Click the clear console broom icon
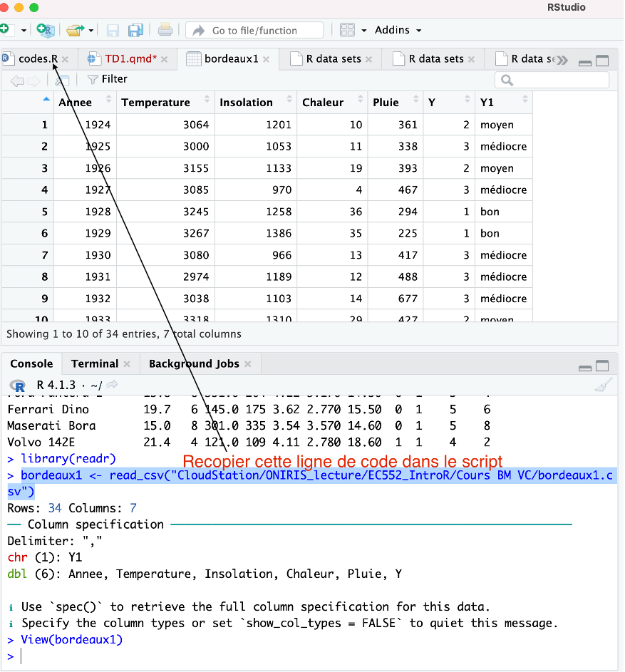625x672 pixels. [603, 385]
